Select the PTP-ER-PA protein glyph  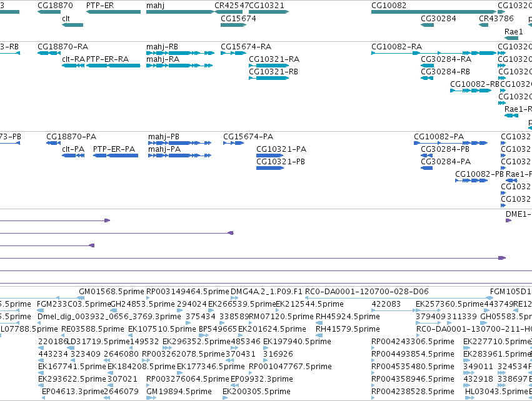pyautogui.click(x=116, y=156)
